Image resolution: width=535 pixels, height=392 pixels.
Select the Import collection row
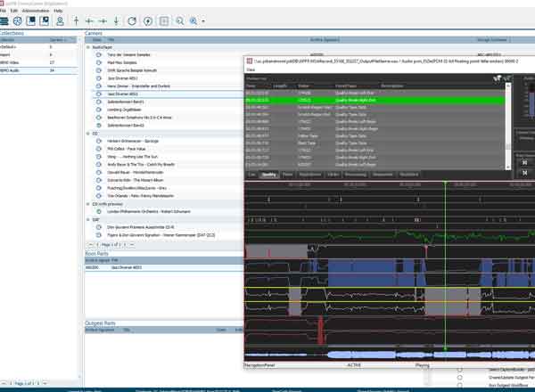click(39, 55)
